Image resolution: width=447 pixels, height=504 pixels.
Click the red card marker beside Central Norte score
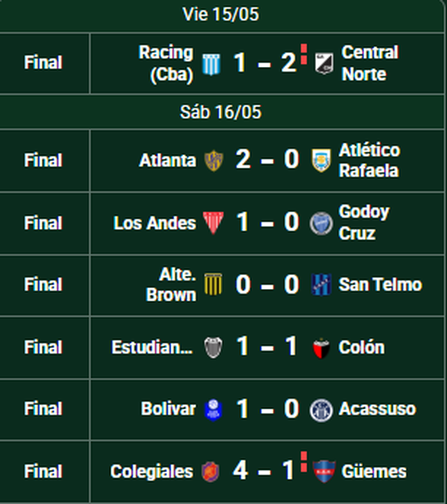coord(304,54)
